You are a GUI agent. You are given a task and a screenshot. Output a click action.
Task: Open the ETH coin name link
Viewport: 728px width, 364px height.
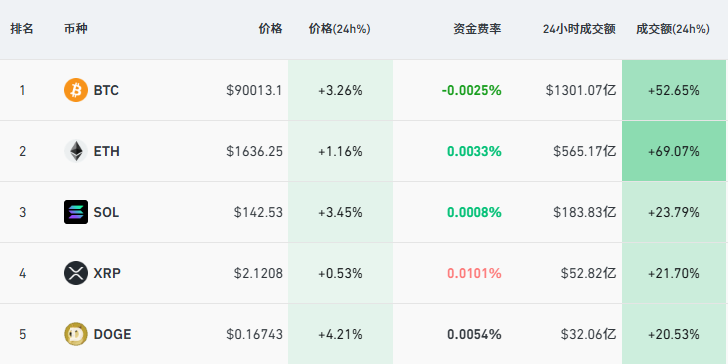point(107,151)
